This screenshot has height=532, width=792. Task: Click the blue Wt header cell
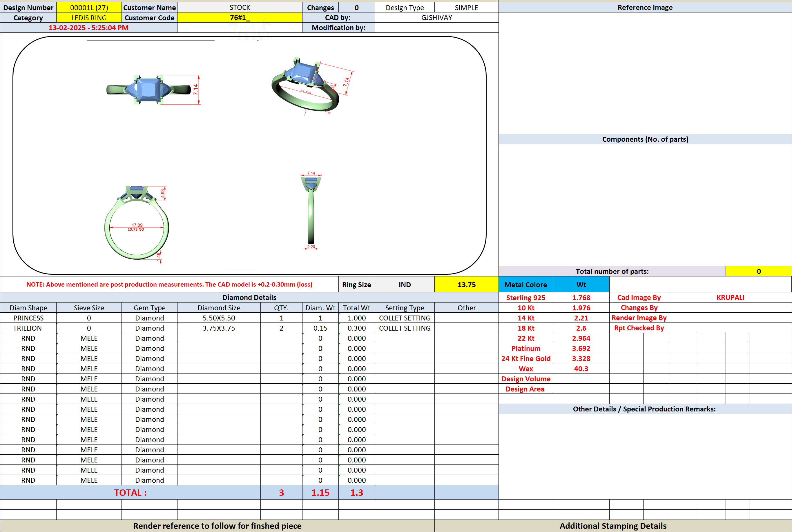[x=581, y=285]
